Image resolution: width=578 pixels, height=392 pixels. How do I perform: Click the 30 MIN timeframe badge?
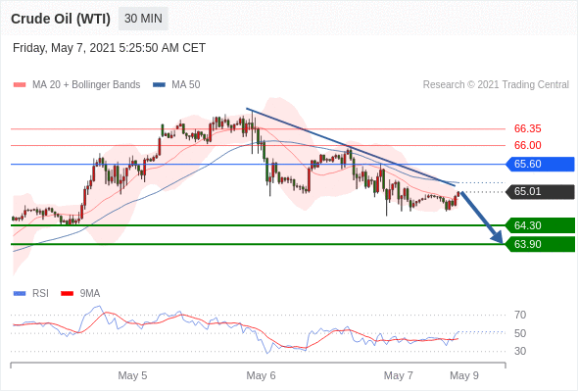pos(143,19)
